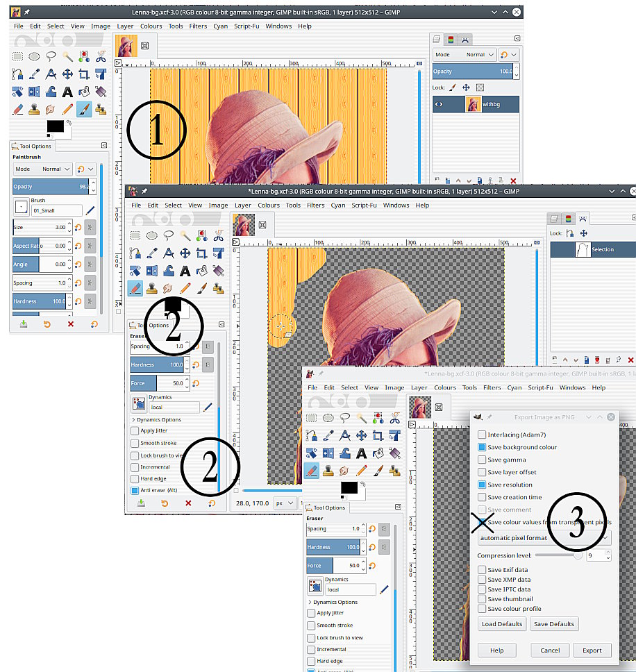Select the Paths tool in the middle window toolbox
The image size is (636, 672).
pos(135,253)
